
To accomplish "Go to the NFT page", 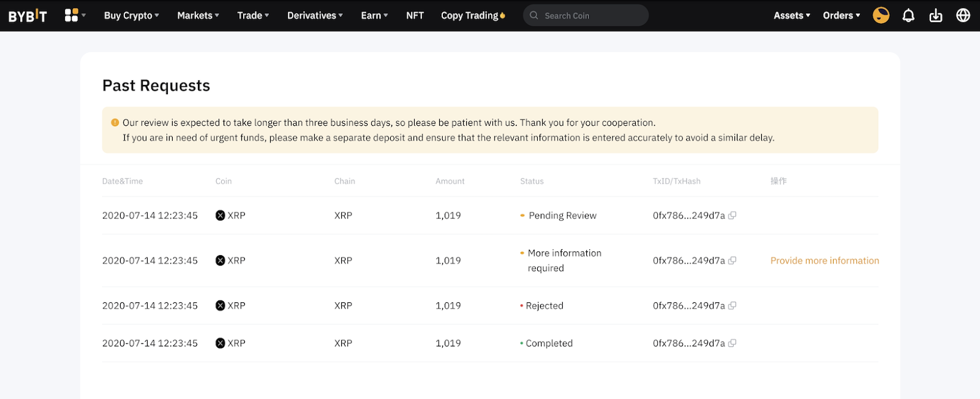I will [x=415, y=15].
